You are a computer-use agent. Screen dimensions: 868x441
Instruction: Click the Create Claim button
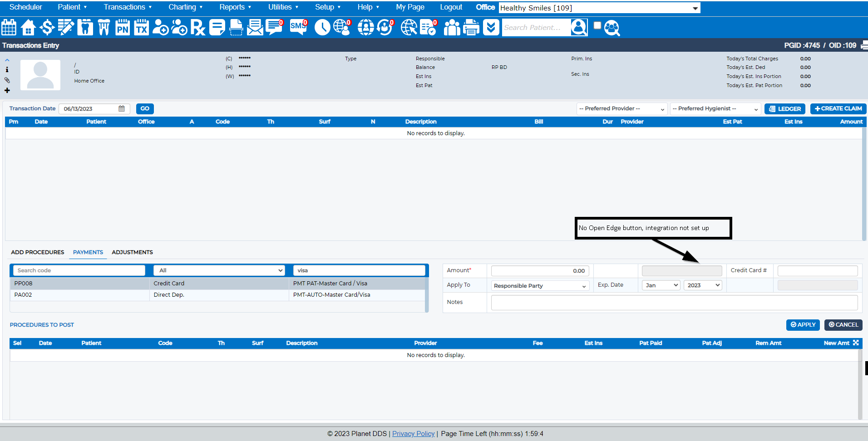838,109
